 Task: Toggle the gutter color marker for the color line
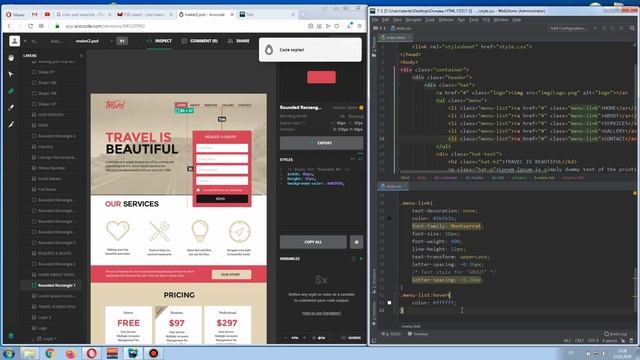point(389,218)
